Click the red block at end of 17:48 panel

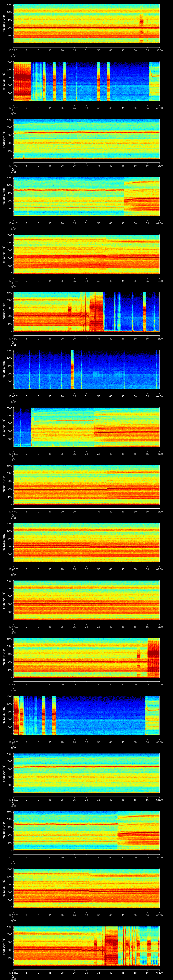point(154,658)
